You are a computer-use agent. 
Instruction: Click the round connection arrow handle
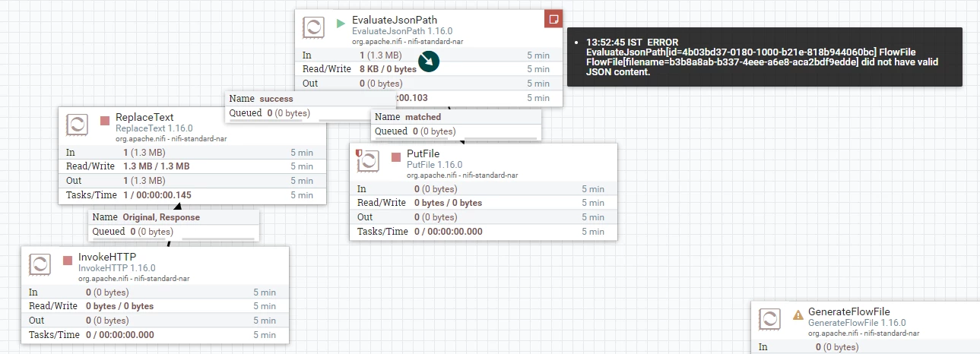pyautogui.click(x=430, y=62)
